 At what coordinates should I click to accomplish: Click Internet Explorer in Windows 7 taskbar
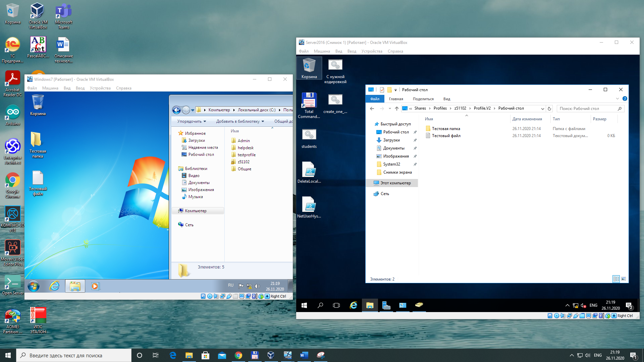click(54, 286)
